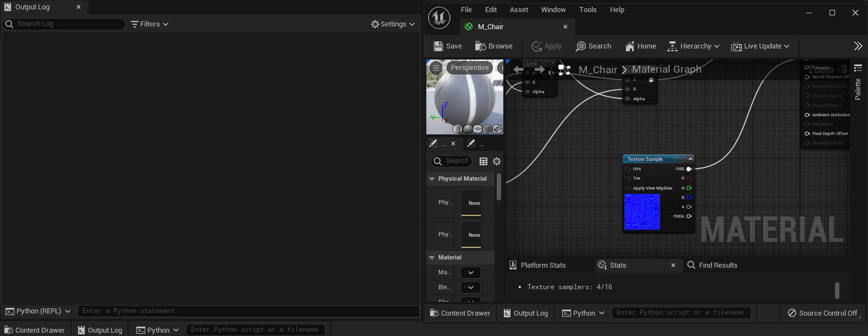
Task: Switch to the Find Results tab
Action: tap(712, 265)
